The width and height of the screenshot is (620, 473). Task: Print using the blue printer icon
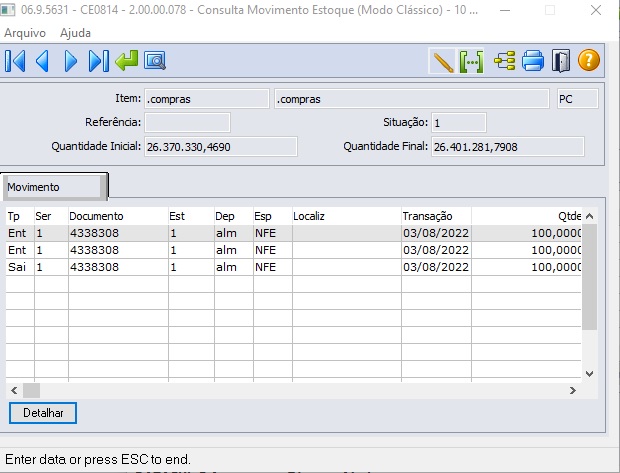click(x=533, y=61)
